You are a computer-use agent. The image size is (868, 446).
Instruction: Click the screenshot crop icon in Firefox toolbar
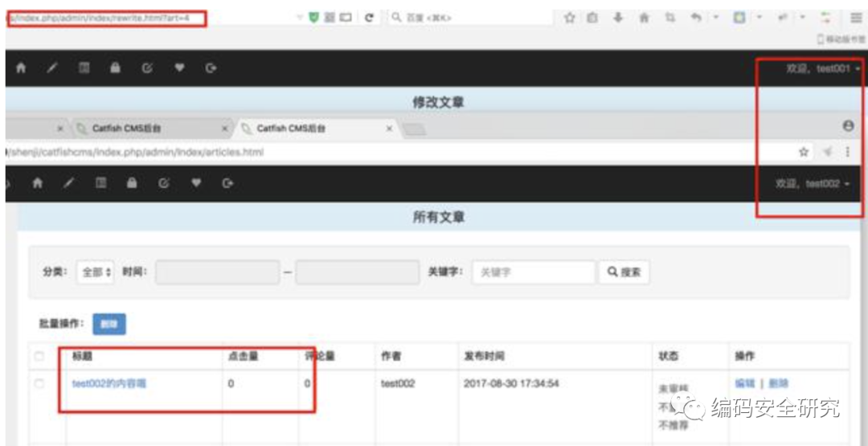671,18
